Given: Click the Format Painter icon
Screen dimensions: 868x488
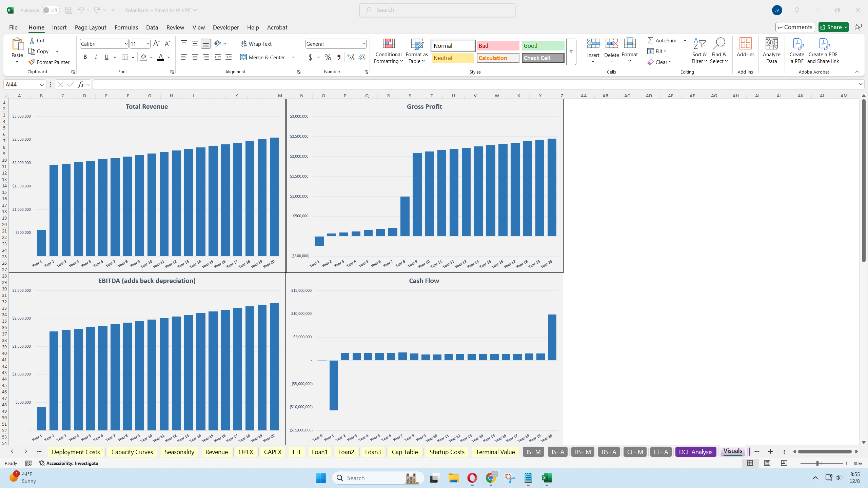Looking at the screenshot, I should (32, 62).
